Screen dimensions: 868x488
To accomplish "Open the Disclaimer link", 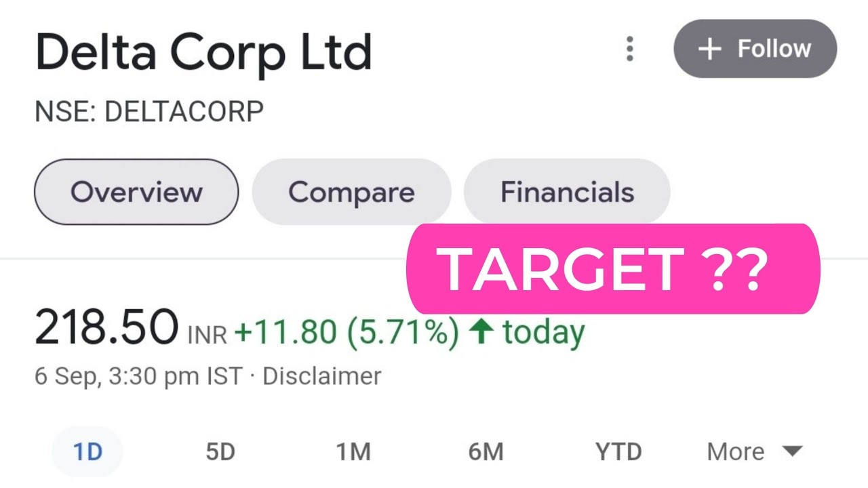I will coord(321,376).
